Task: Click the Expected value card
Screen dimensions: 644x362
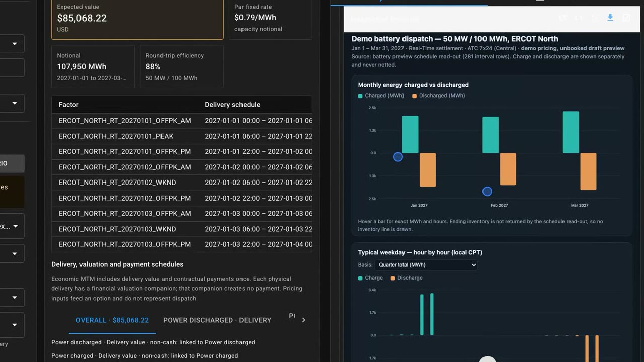Action: point(137,18)
